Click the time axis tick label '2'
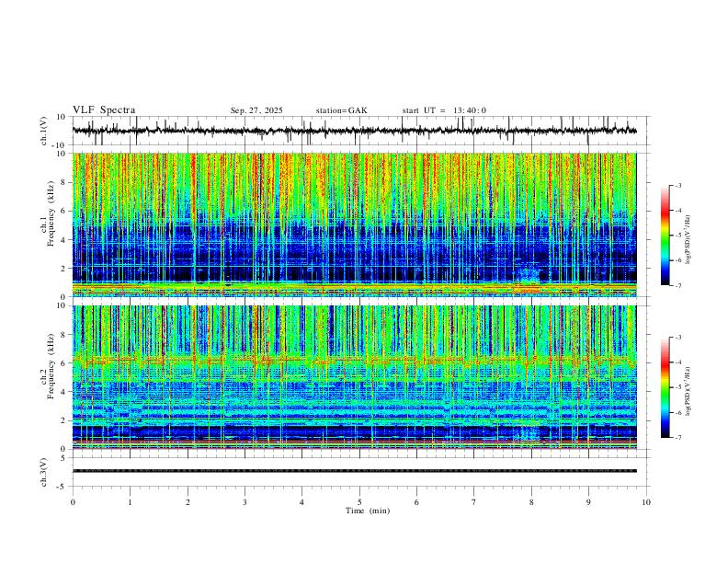Viewport: 728px width, 563px height. click(x=188, y=502)
